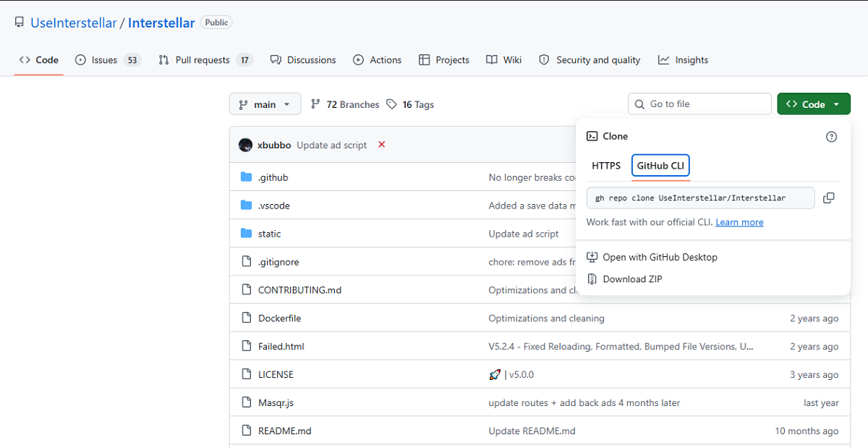Screen dimensions: 868x448
Task: Open the Actions tab
Action: click(x=377, y=60)
